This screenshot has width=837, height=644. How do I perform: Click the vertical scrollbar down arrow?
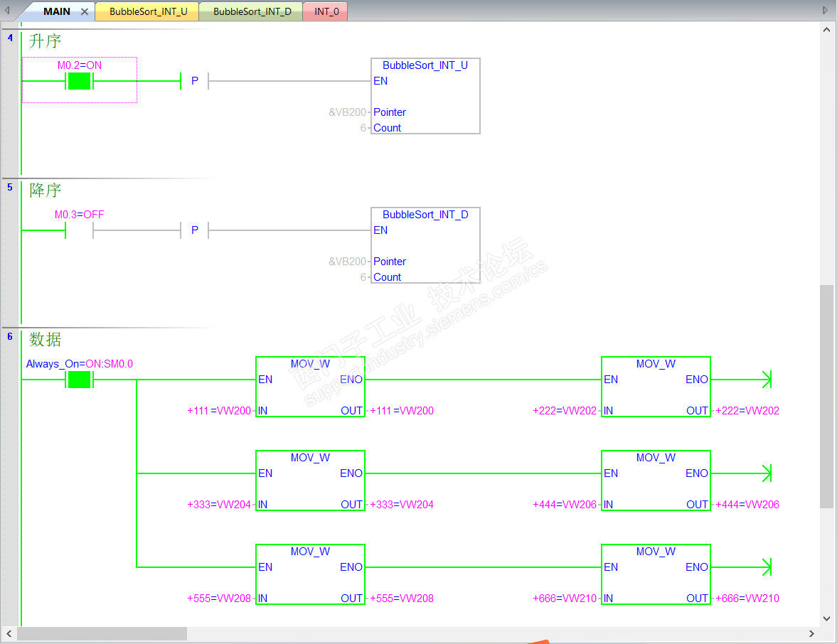click(826, 619)
